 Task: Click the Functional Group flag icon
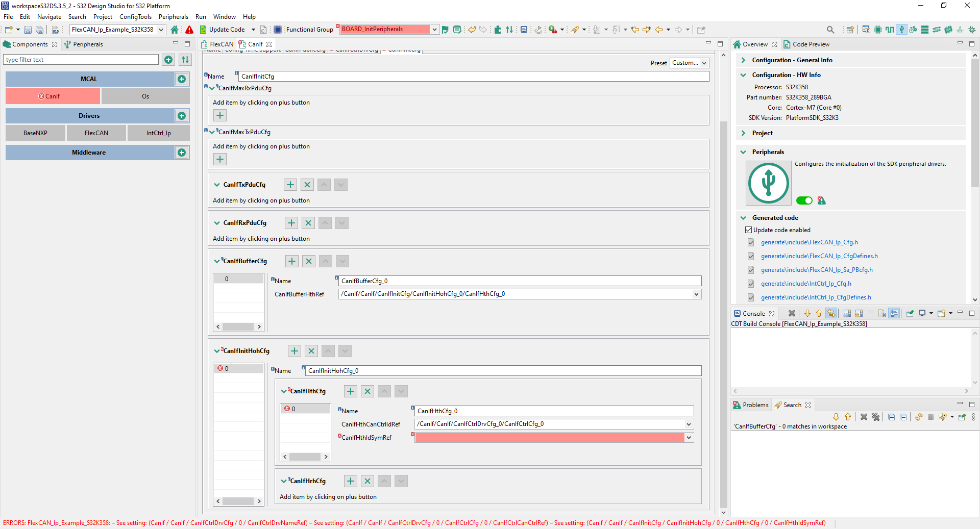point(445,29)
